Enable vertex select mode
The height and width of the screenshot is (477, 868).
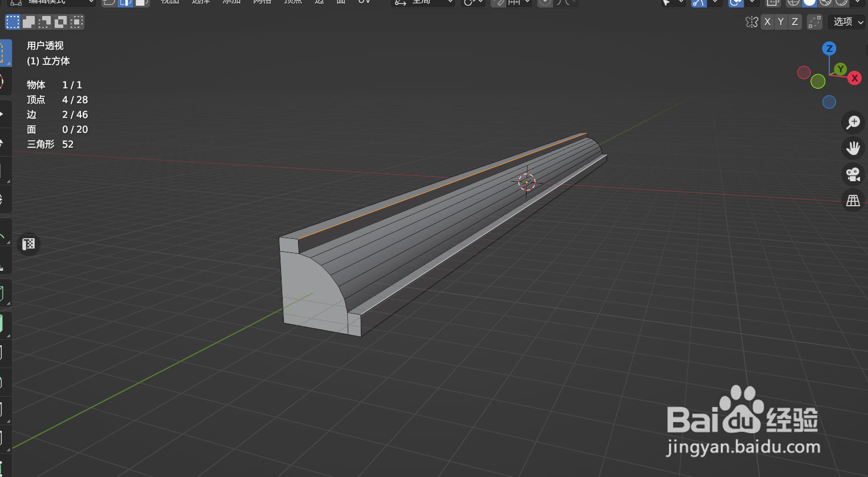pyautogui.click(x=109, y=2)
